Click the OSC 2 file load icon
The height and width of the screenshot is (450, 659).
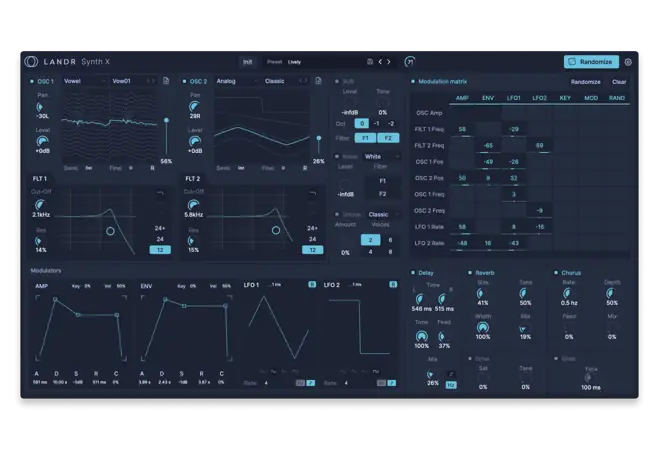pyautogui.click(x=319, y=81)
